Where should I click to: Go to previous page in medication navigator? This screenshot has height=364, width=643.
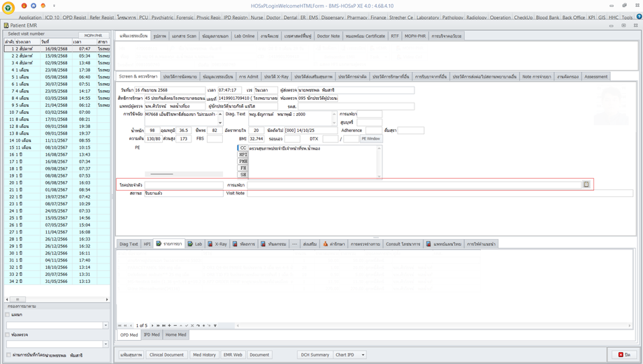[125, 326]
